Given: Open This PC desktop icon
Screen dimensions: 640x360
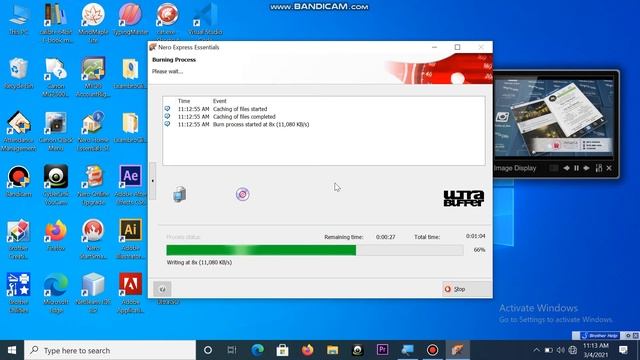Looking at the screenshot, I should pos(18,19).
